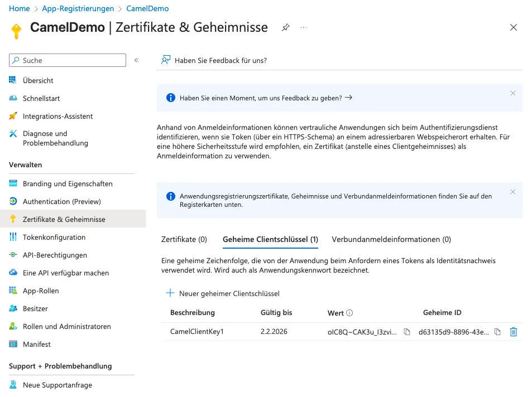Click the CamelDemo breadcrumb link

coord(147,8)
